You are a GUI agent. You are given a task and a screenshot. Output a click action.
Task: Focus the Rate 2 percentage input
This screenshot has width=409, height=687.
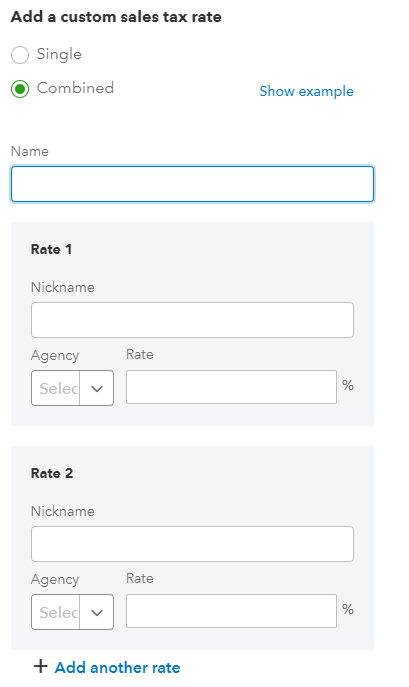231,611
